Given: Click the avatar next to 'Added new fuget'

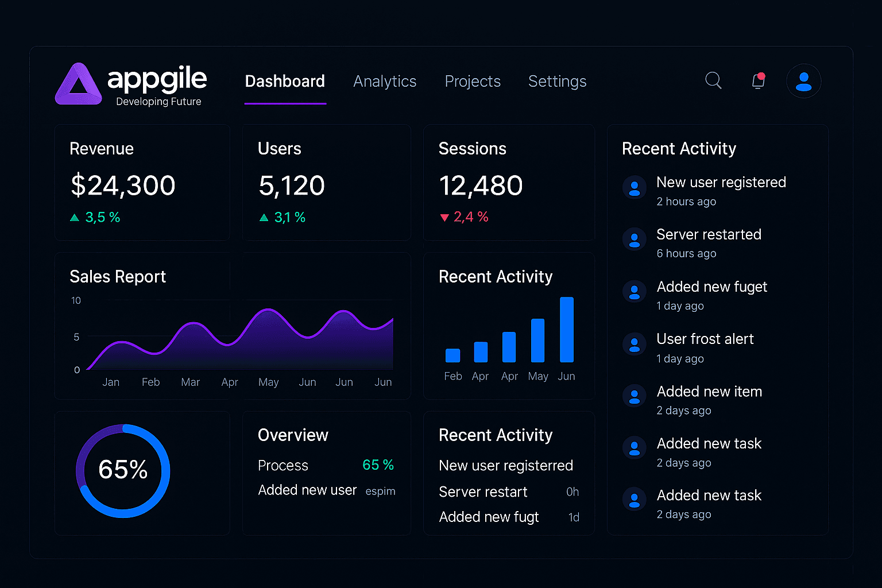Looking at the screenshot, I should pyautogui.click(x=634, y=292).
